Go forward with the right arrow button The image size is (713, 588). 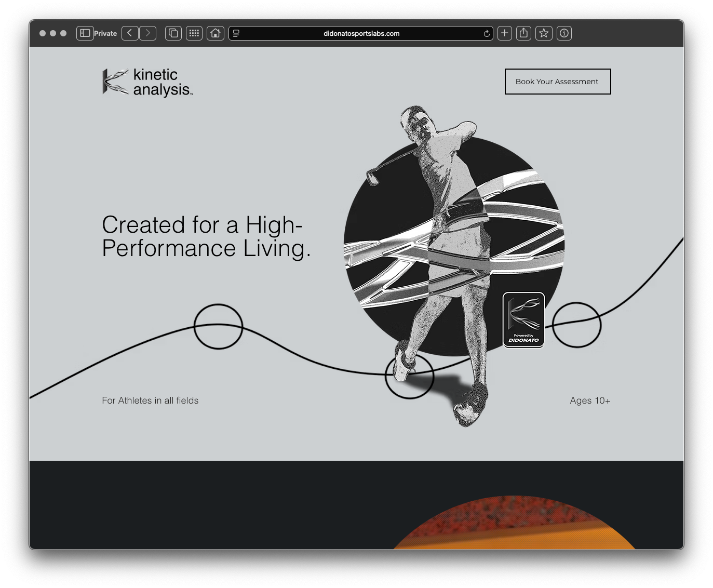[148, 33]
